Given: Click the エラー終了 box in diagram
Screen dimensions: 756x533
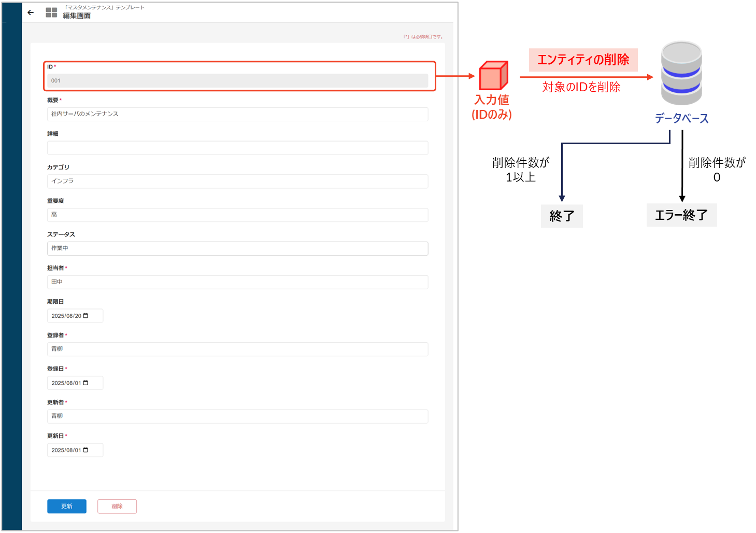Looking at the screenshot, I should tap(681, 215).
